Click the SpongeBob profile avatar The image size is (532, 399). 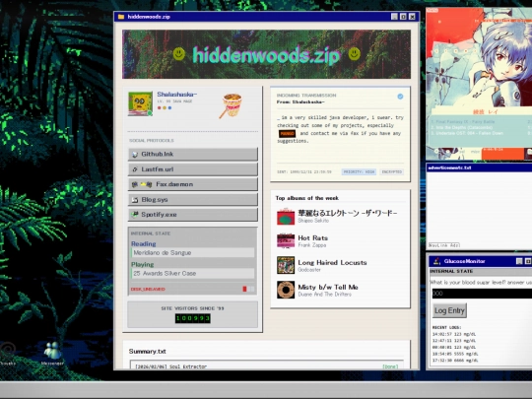[140, 103]
